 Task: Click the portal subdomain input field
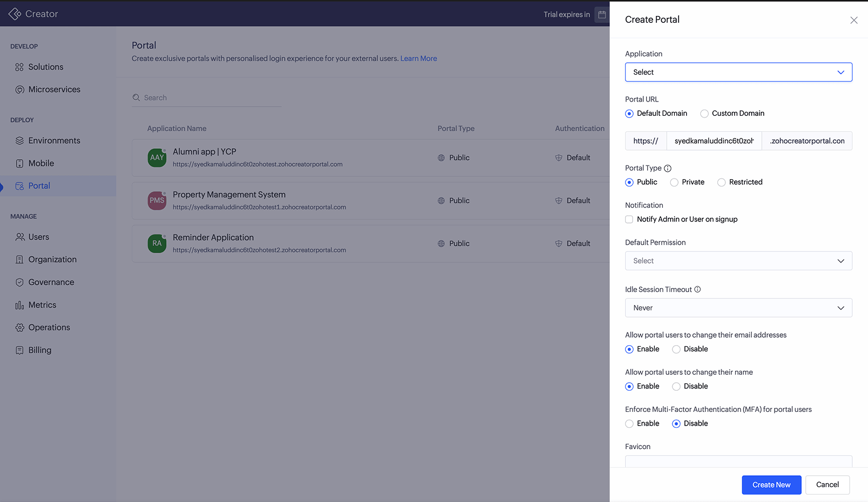pos(714,141)
